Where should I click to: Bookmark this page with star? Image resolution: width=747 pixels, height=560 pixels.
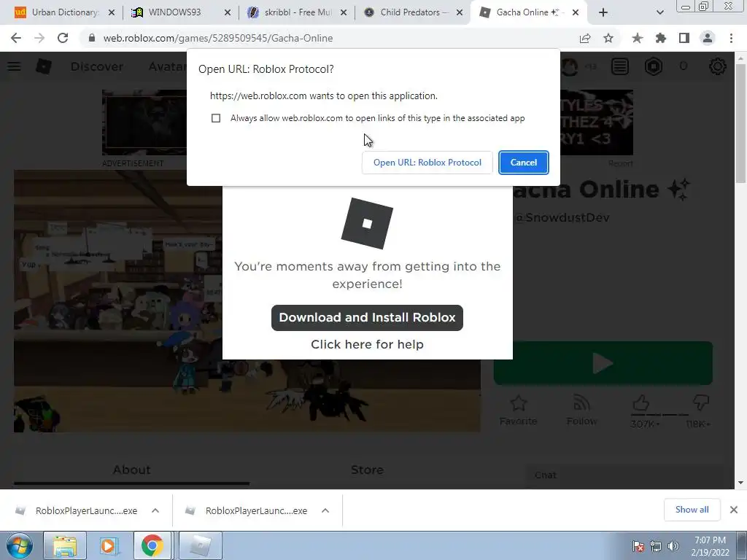click(x=608, y=38)
